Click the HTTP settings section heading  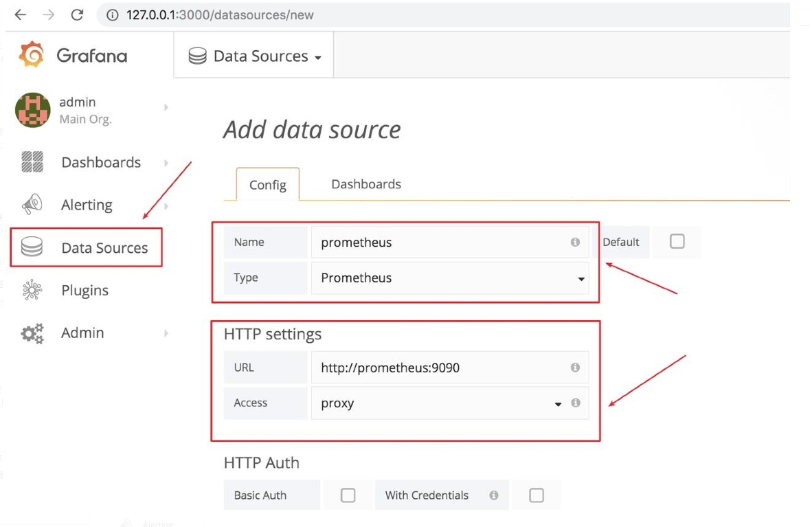[273, 334]
